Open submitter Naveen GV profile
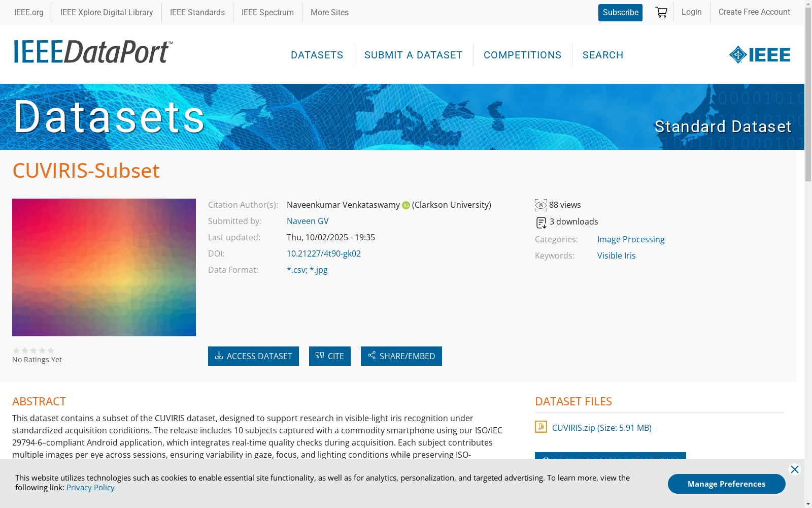The height and width of the screenshot is (508, 812). [308, 221]
